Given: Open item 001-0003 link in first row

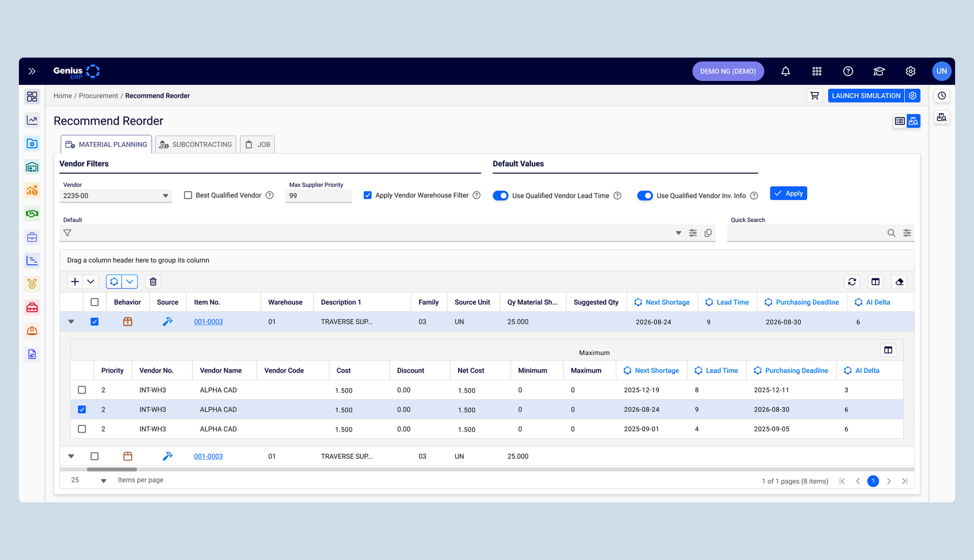Looking at the screenshot, I should click(x=208, y=322).
